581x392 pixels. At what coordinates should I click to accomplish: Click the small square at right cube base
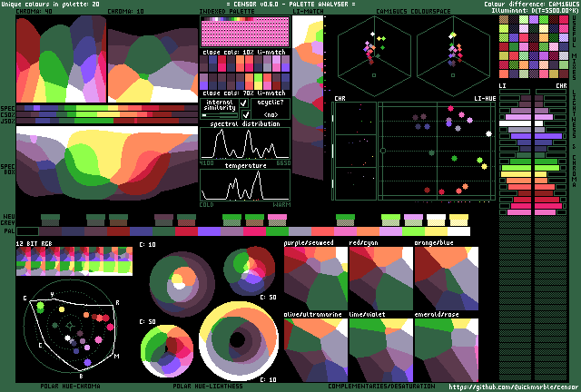click(x=453, y=75)
